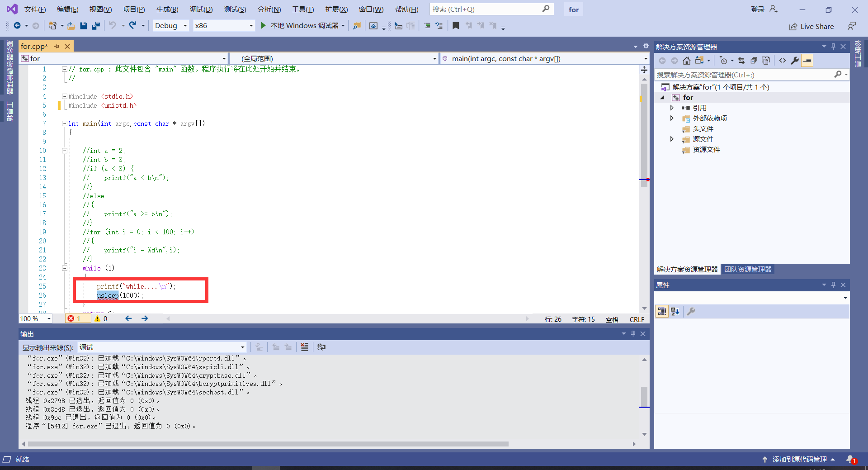Viewport: 868px width, 470px height.
Task: Open the 编辑(E) menu
Action: [x=67, y=9]
